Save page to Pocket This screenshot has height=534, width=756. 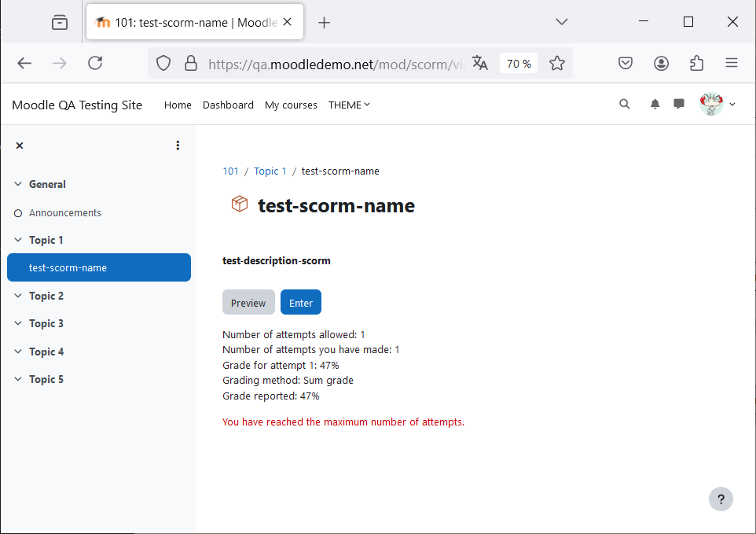pyautogui.click(x=626, y=63)
